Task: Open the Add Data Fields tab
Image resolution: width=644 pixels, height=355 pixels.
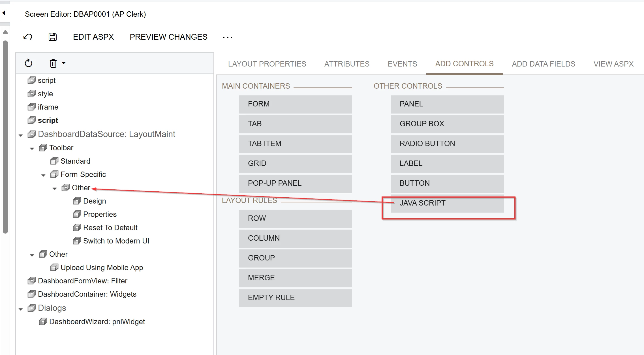Action: (x=543, y=64)
